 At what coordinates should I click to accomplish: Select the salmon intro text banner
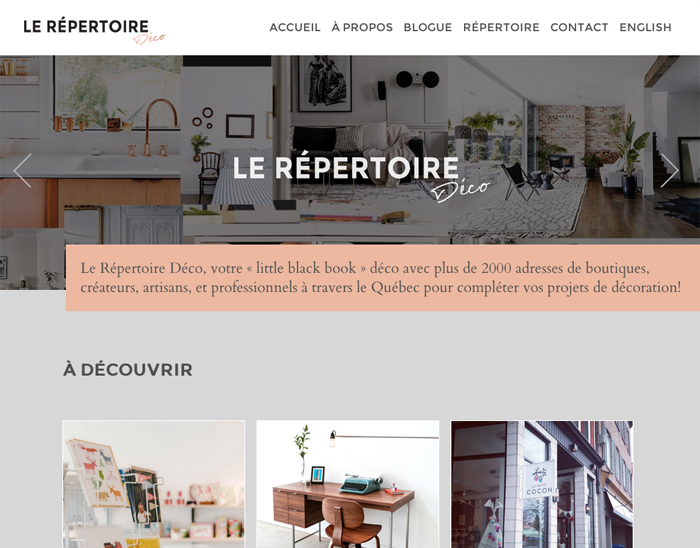(383, 278)
